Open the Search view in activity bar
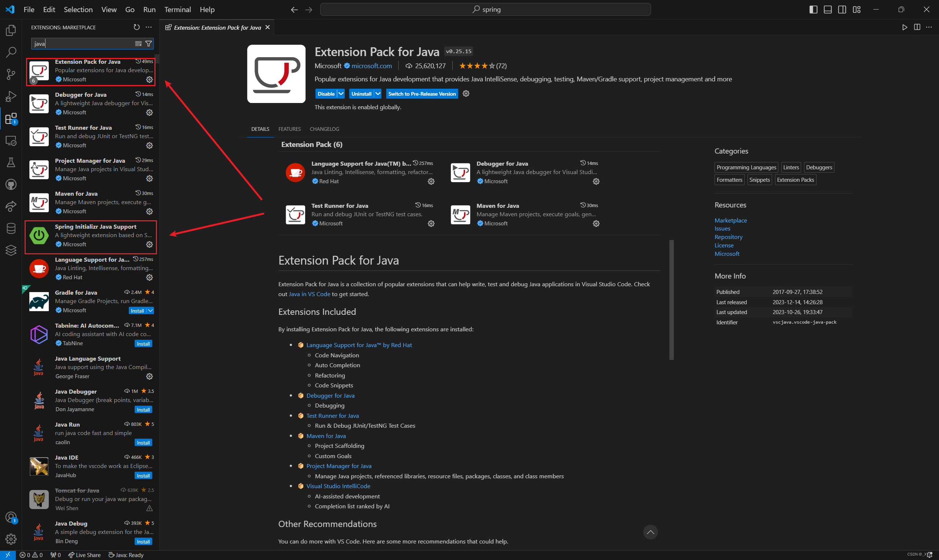939x560 pixels. [11, 52]
